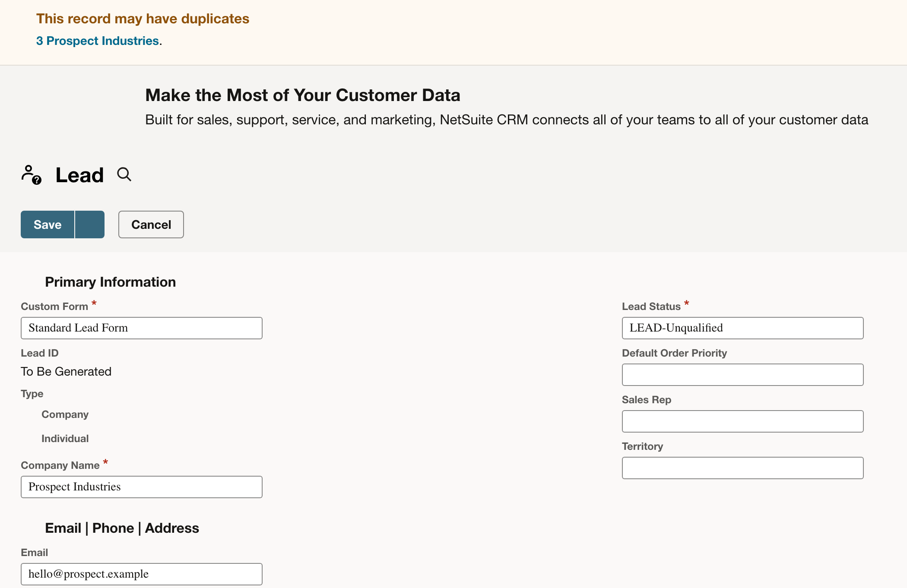Viewport: 907px width, 588px height.
Task: Click the 'To Be Generated' Lead ID text
Action: click(x=66, y=372)
